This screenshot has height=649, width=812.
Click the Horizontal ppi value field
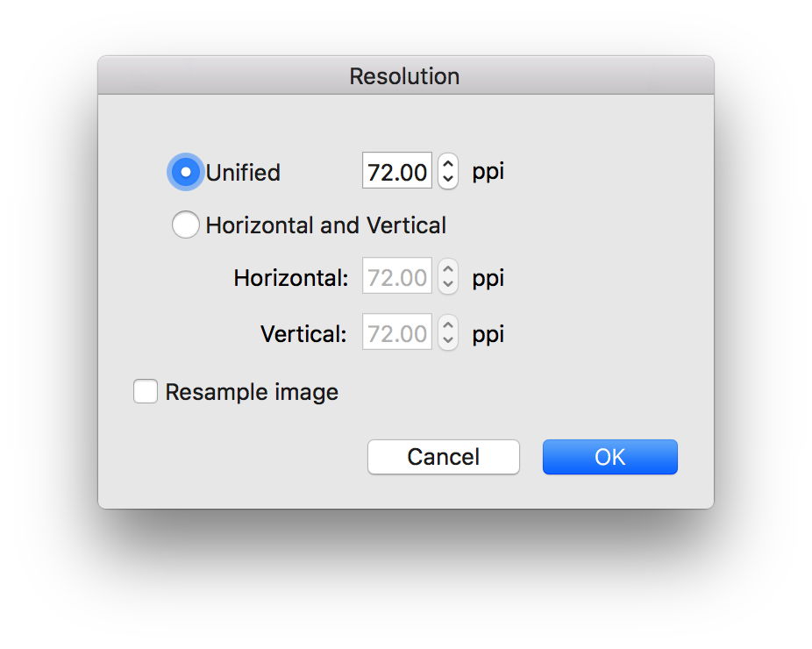click(x=396, y=279)
